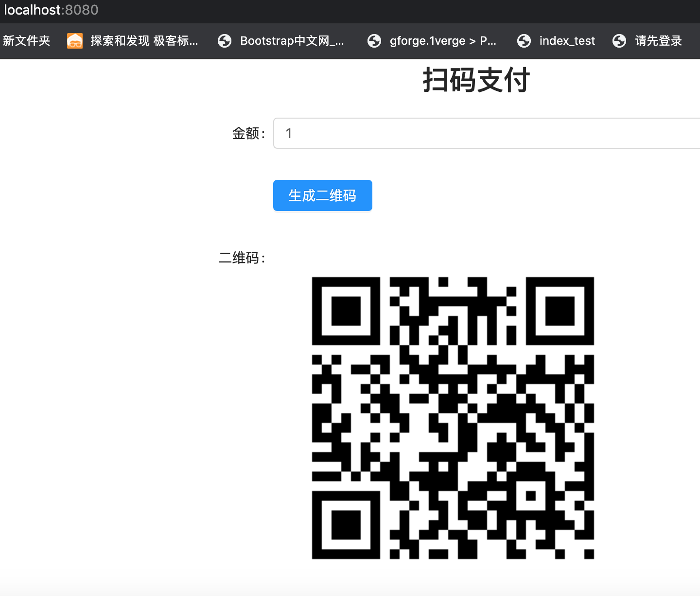This screenshot has width=700, height=596.
Task: Open the 探索和发现 极客标 bookmark
Action: [144, 41]
